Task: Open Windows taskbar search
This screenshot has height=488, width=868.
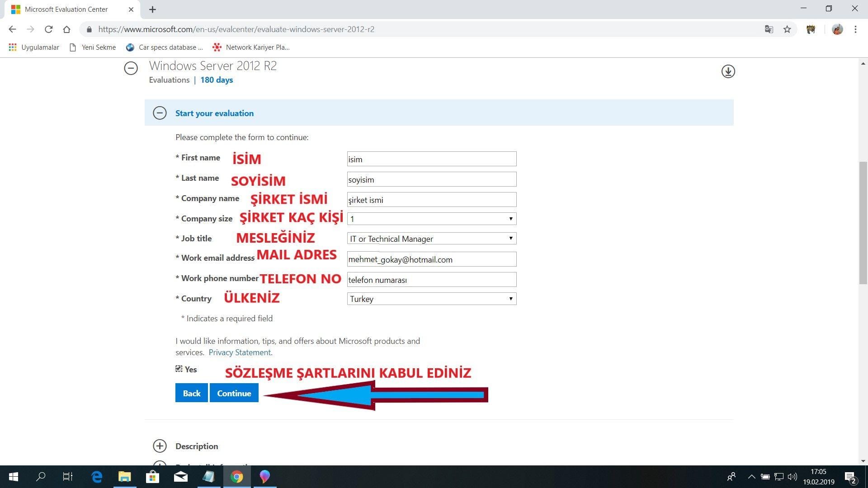Action: pos(41,477)
